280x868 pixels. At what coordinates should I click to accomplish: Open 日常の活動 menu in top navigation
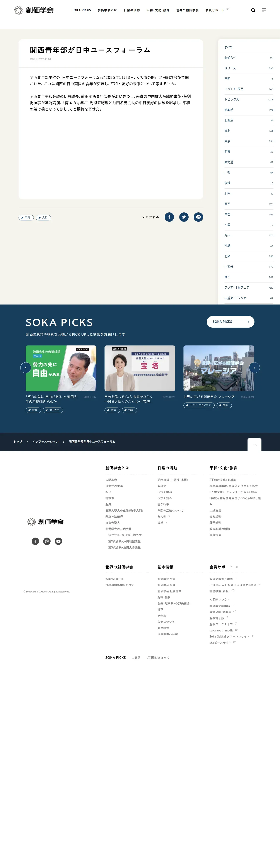(131, 10)
